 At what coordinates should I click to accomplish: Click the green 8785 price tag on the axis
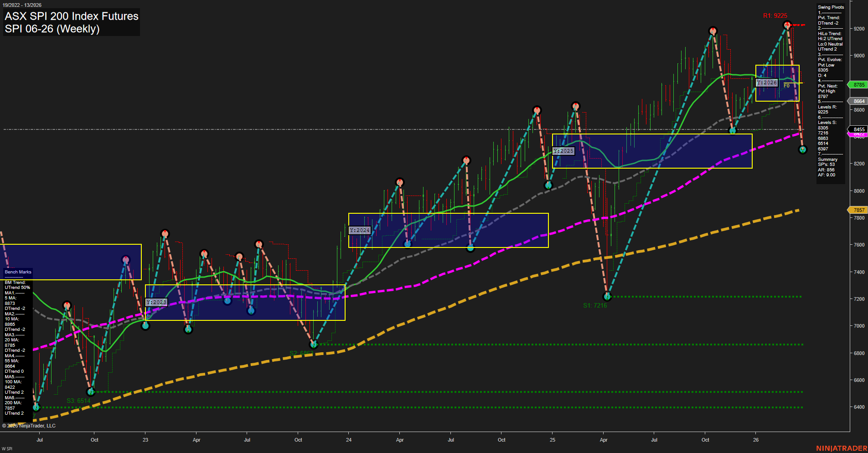pyautogui.click(x=858, y=84)
